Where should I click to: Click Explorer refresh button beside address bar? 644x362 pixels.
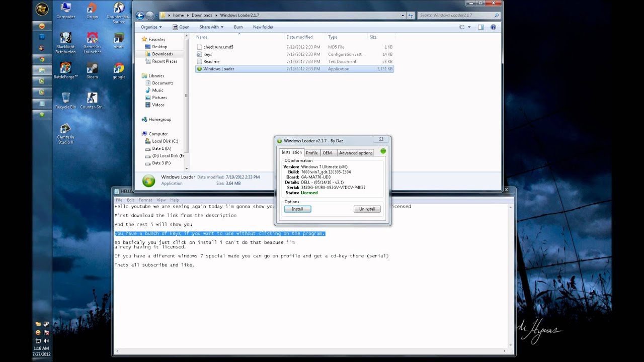(411, 16)
